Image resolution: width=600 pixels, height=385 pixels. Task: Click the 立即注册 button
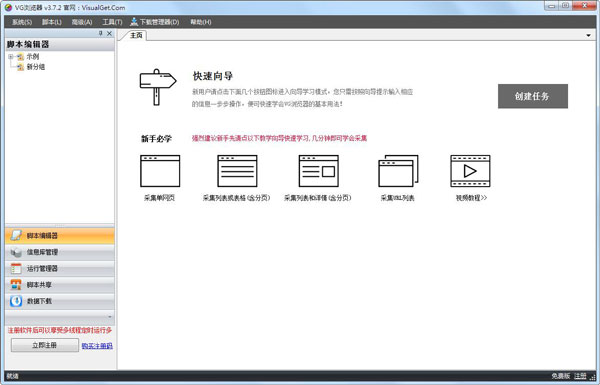tap(45, 345)
